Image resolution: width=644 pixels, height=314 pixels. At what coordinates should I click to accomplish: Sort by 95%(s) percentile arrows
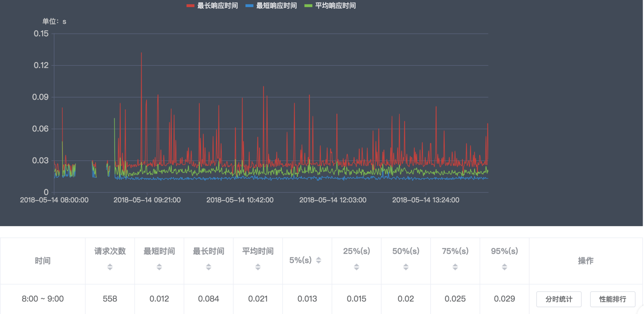point(504,267)
